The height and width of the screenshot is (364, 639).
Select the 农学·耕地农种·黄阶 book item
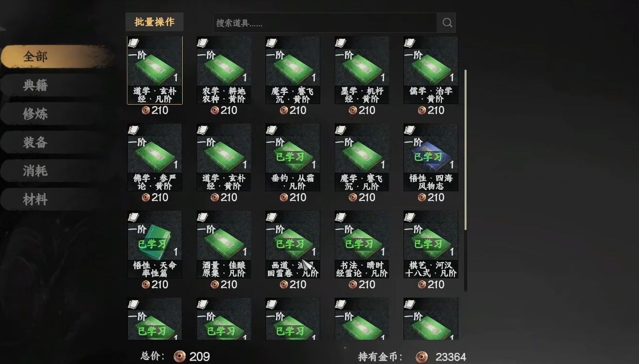pyautogui.click(x=224, y=71)
